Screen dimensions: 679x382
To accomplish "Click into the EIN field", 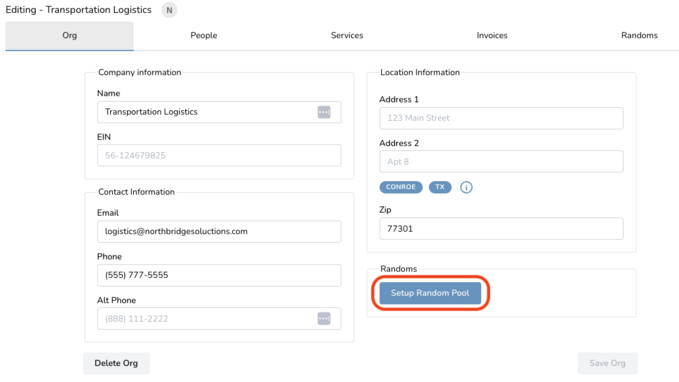I will tap(219, 155).
